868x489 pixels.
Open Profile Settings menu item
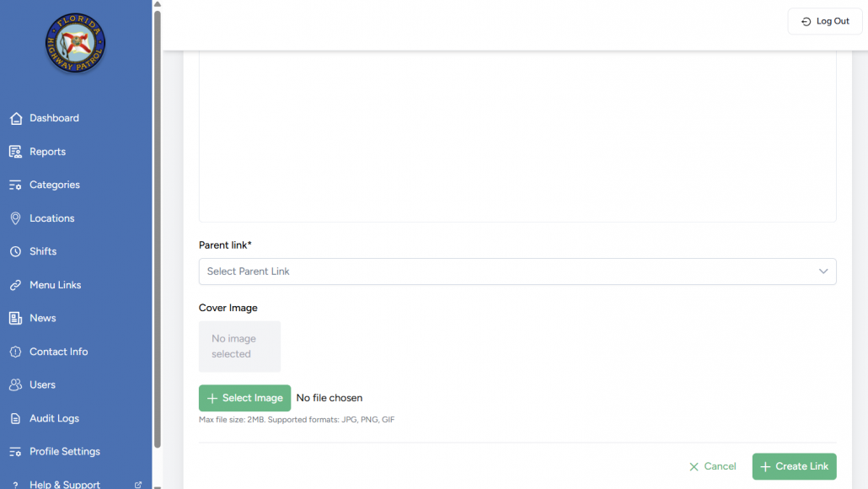pyautogui.click(x=64, y=451)
